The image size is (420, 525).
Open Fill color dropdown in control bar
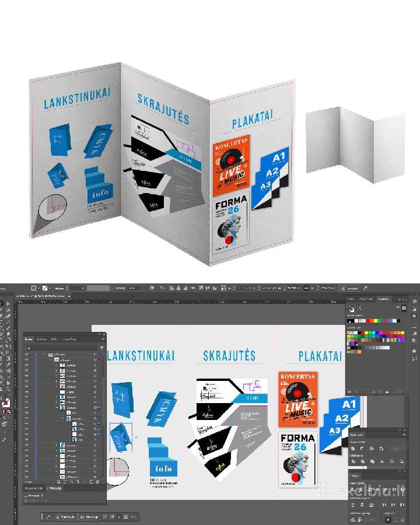click(39, 288)
